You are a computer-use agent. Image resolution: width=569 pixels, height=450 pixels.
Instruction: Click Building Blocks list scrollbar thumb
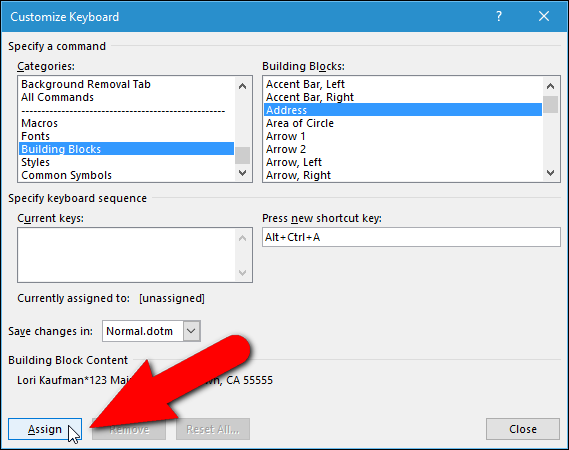click(x=550, y=105)
